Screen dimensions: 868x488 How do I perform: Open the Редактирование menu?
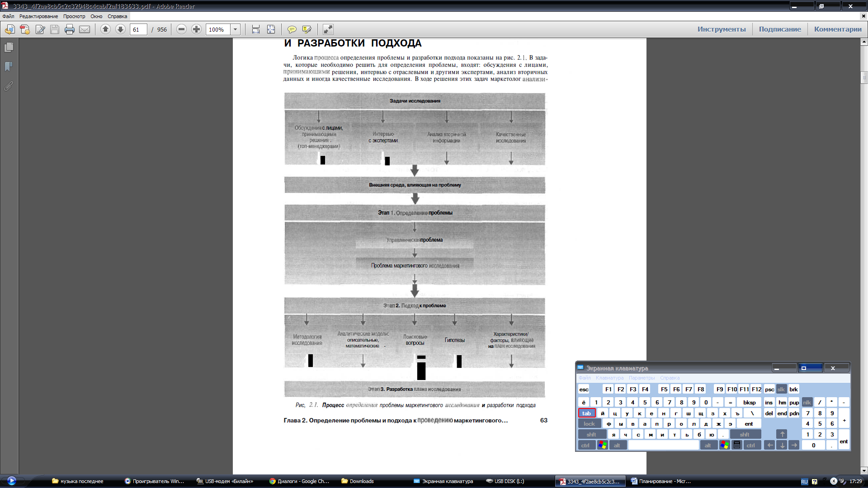38,16
